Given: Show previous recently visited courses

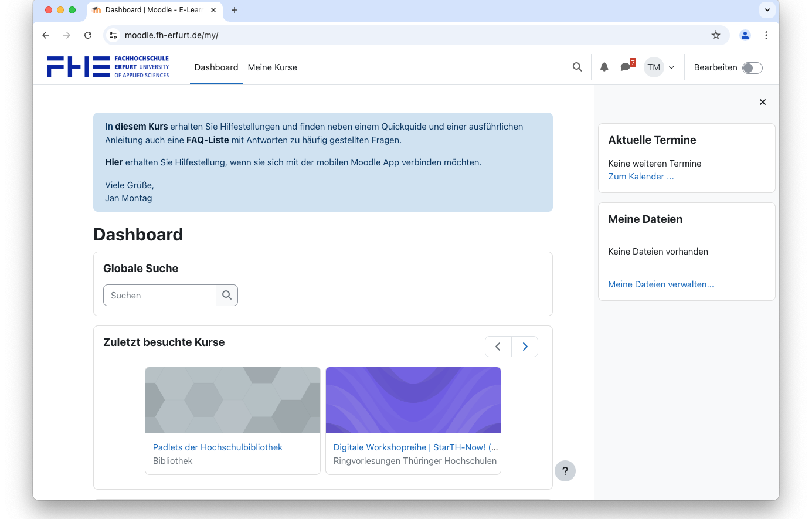Looking at the screenshot, I should pyautogui.click(x=498, y=347).
